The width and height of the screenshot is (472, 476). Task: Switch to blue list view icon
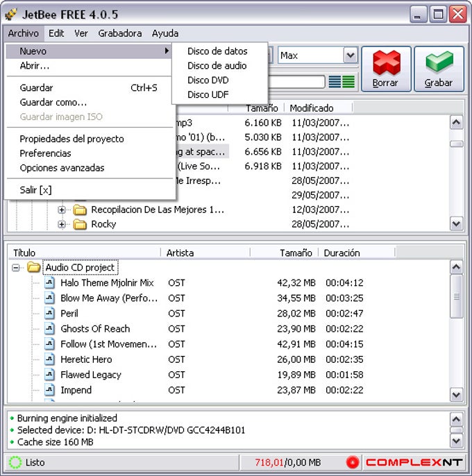(x=335, y=82)
